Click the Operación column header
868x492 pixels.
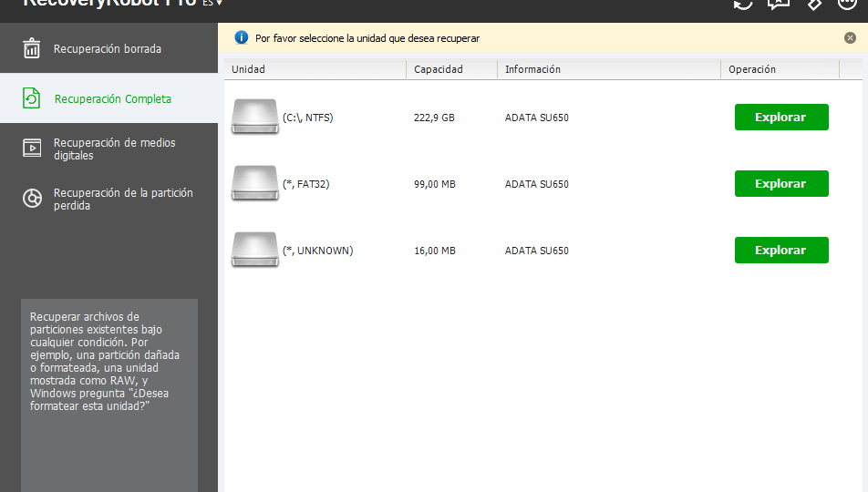coord(780,69)
